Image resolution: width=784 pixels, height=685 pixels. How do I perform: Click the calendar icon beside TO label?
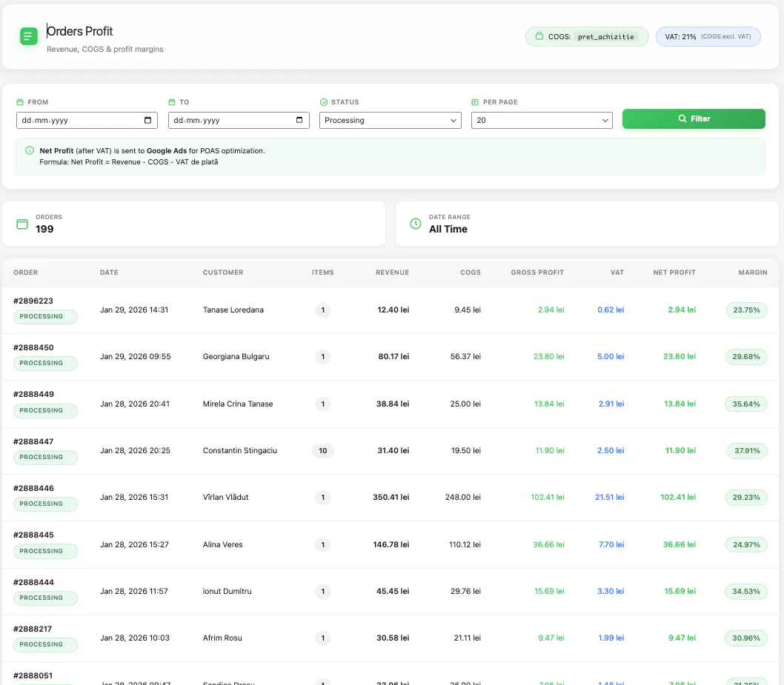coord(172,102)
